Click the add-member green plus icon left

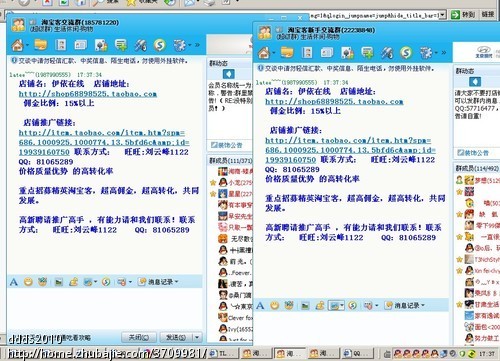pyautogui.click(x=121, y=45)
